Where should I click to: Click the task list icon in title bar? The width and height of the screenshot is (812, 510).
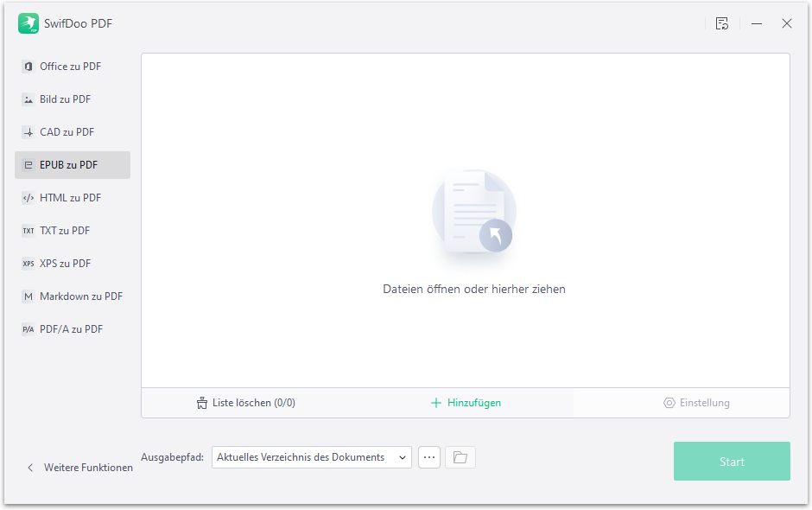tap(722, 23)
